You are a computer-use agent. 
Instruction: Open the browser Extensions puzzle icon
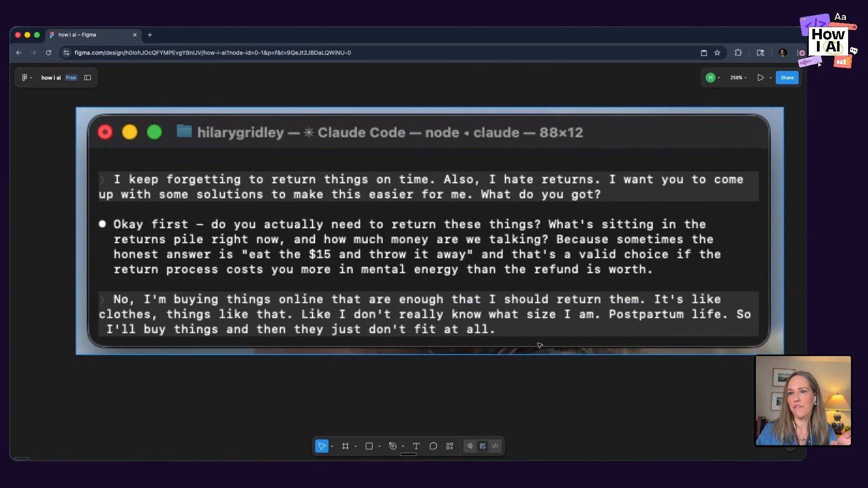tap(738, 53)
